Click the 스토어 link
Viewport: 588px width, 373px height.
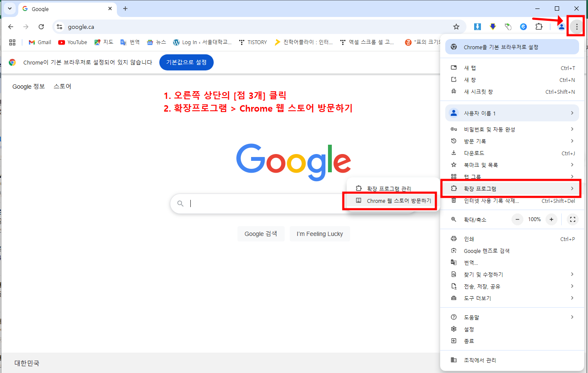point(62,86)
